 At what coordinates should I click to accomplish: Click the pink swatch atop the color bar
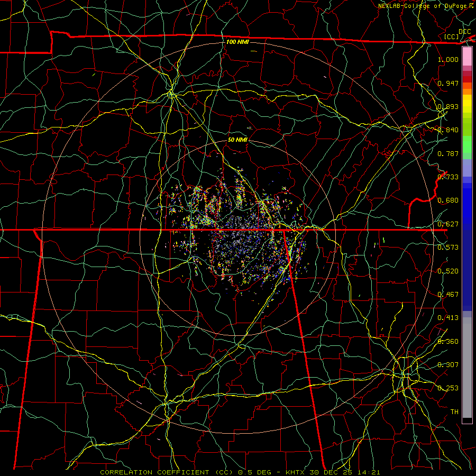(x=467, y=57)
